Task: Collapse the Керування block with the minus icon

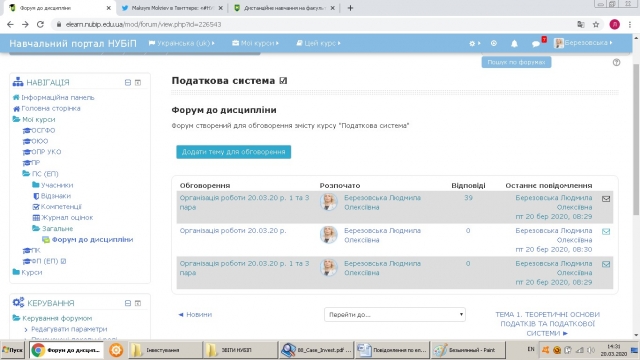Action: [x=128, y=303]
